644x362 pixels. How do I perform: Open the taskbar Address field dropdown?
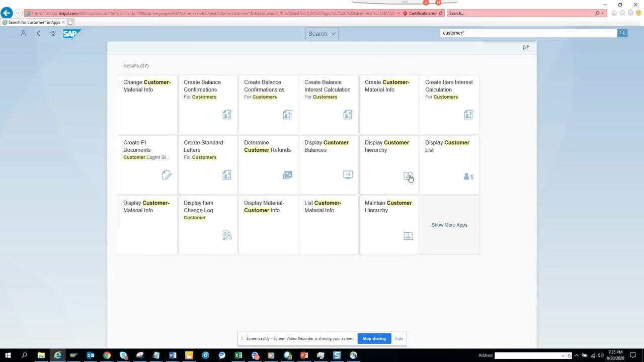point(563,355)
